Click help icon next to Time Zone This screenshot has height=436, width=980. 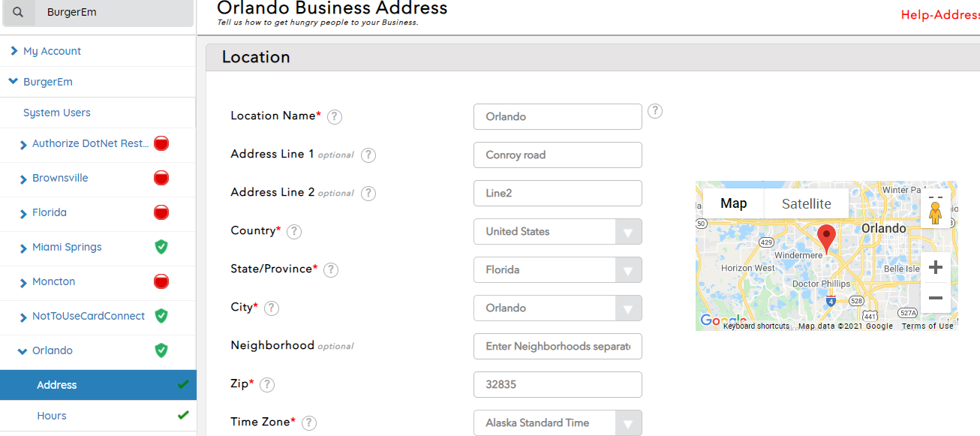308,423
